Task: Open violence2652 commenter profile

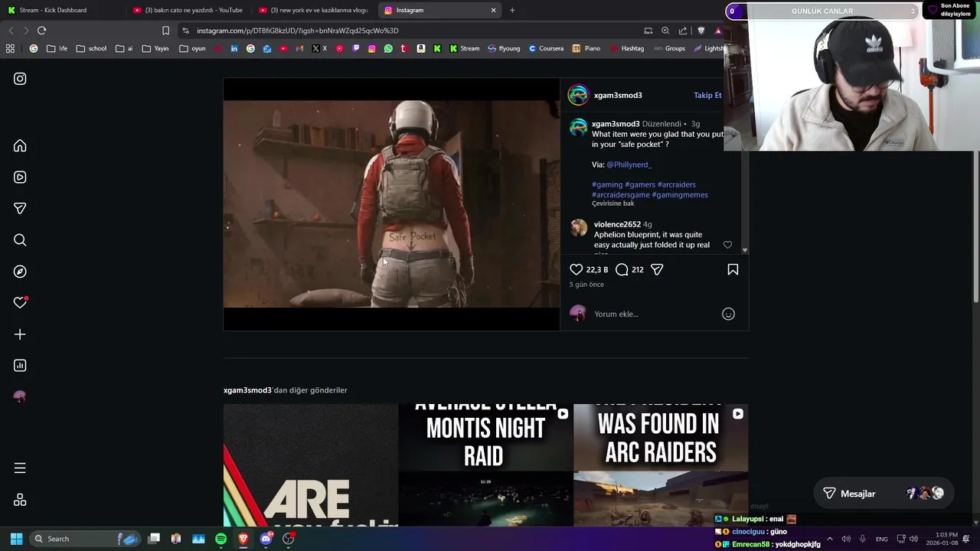Action: coord(617,224)
